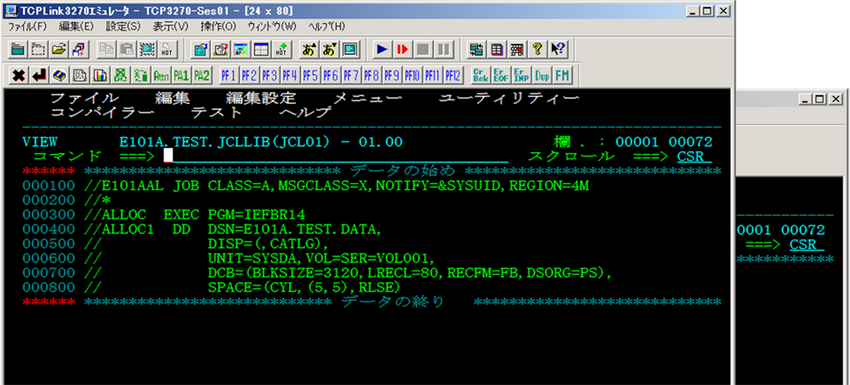This screenshot has width=850, height=385.
Task: Click the PF3 key button
Action: click(x=269, y=75)
